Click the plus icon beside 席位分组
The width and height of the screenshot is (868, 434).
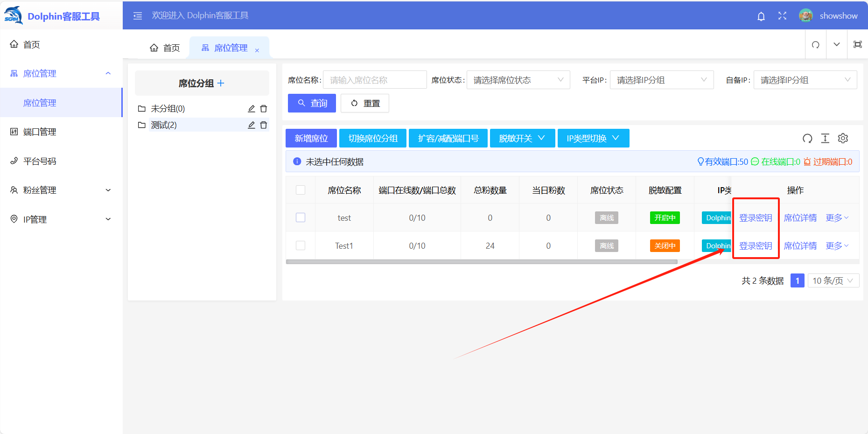(221, 83)
